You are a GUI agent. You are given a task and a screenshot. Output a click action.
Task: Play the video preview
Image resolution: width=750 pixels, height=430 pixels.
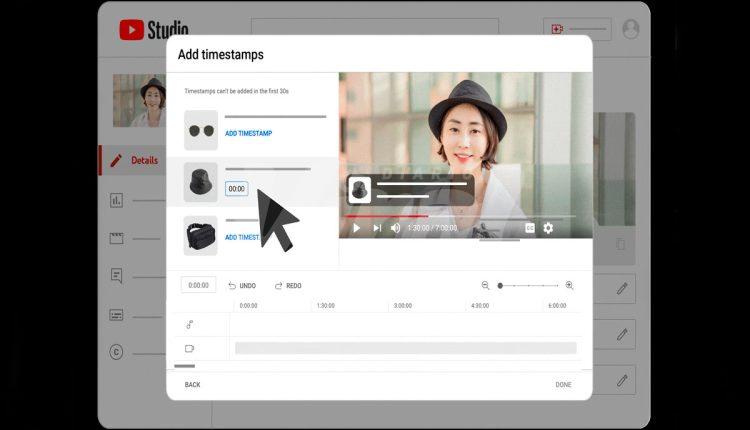click(x=356, y=228)
